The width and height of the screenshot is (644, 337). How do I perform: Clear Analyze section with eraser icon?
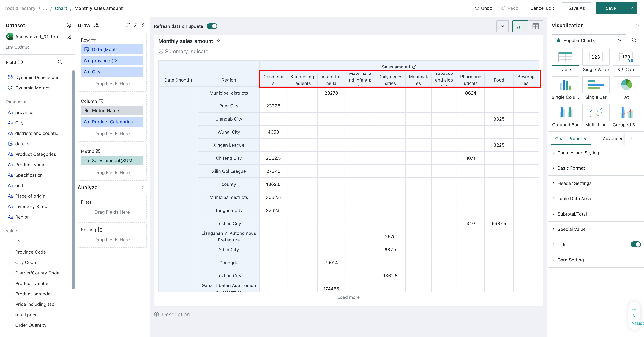[x=143, y=187]
